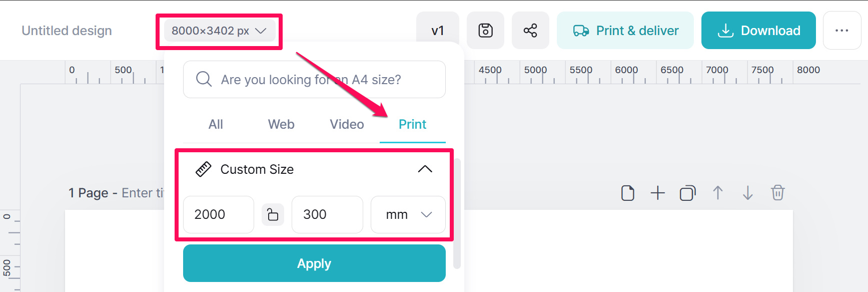Collapse the Custom Size section
Screen dimensions: 868x292
(x=425, y=169)
